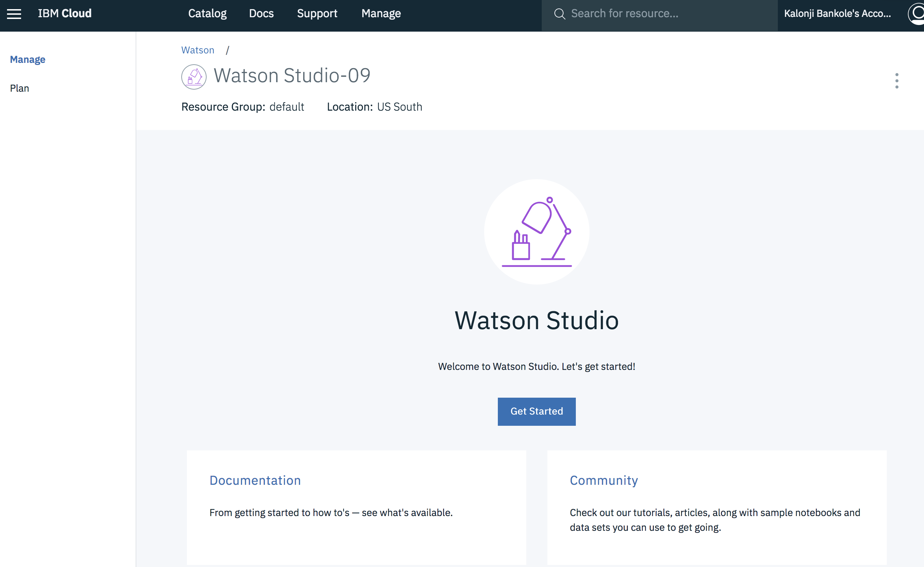This screenshot has width=924, height=567.
Task: Open the Support menu item
Action: [317, 13]
